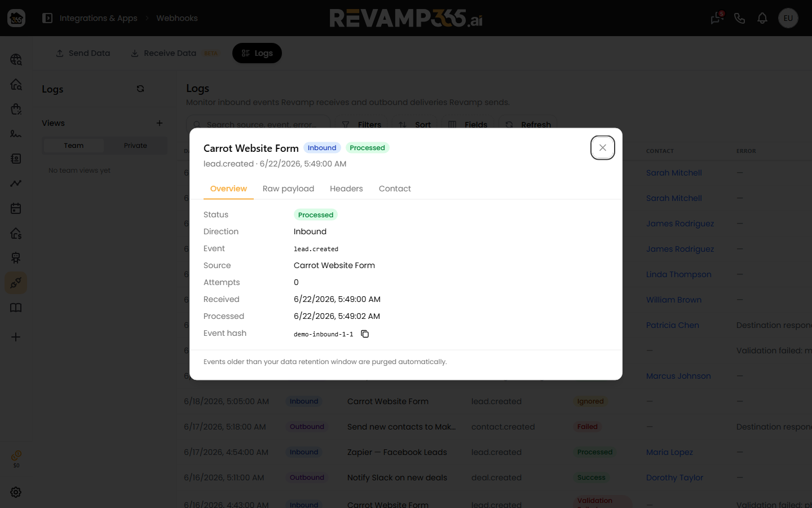Open the Headers tab in dialog
This screenshot has height=508, width=812.
[x=346, y=189]
